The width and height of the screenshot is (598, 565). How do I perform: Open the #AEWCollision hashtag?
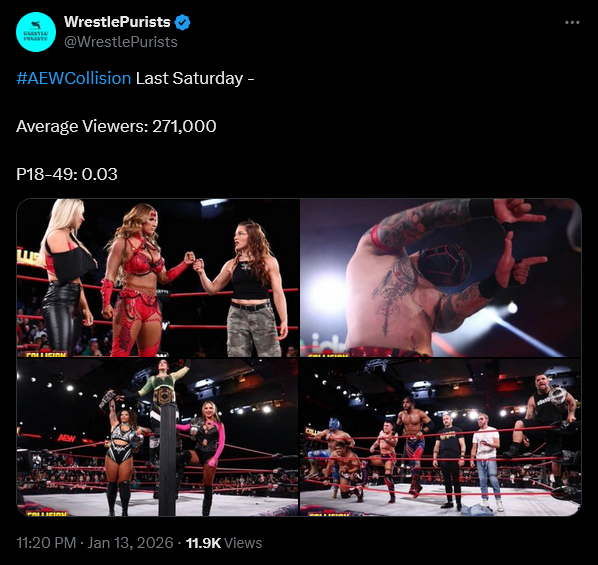click(74, 78)
